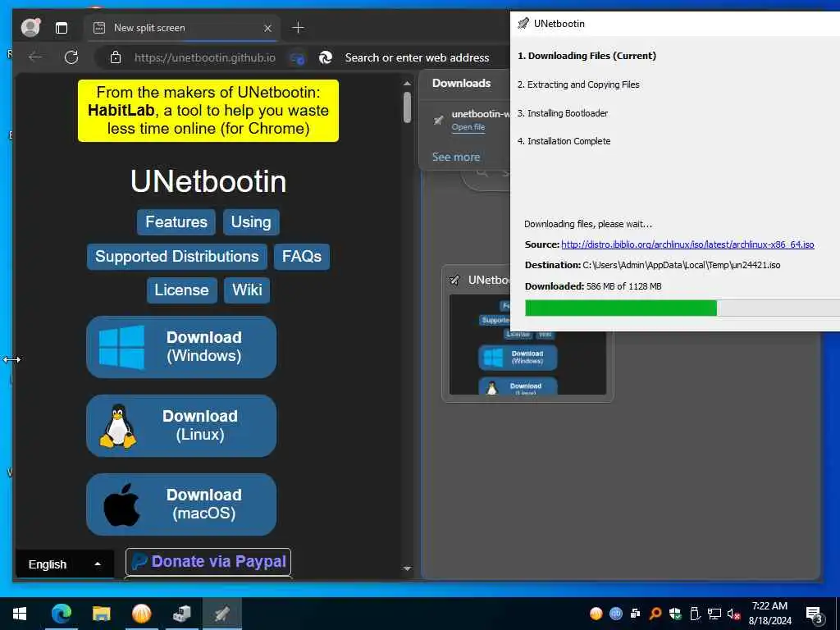Click the UNetbootin window title icon

(523, 23)
